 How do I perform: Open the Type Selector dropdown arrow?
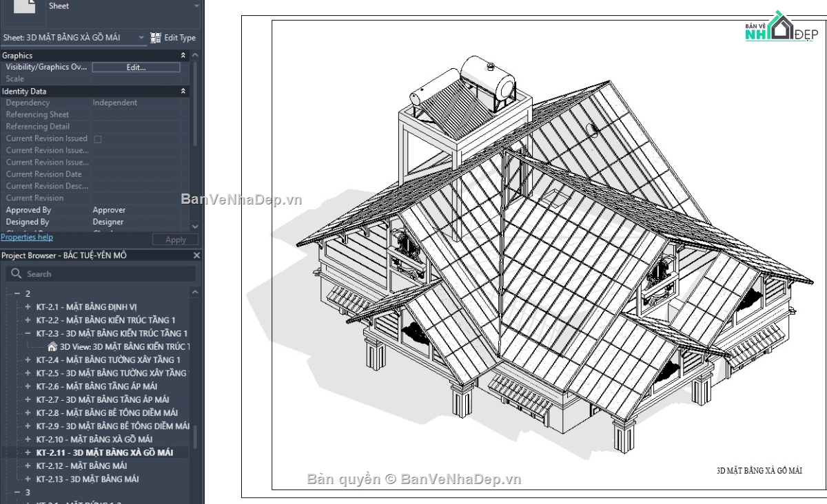[196, 6]
